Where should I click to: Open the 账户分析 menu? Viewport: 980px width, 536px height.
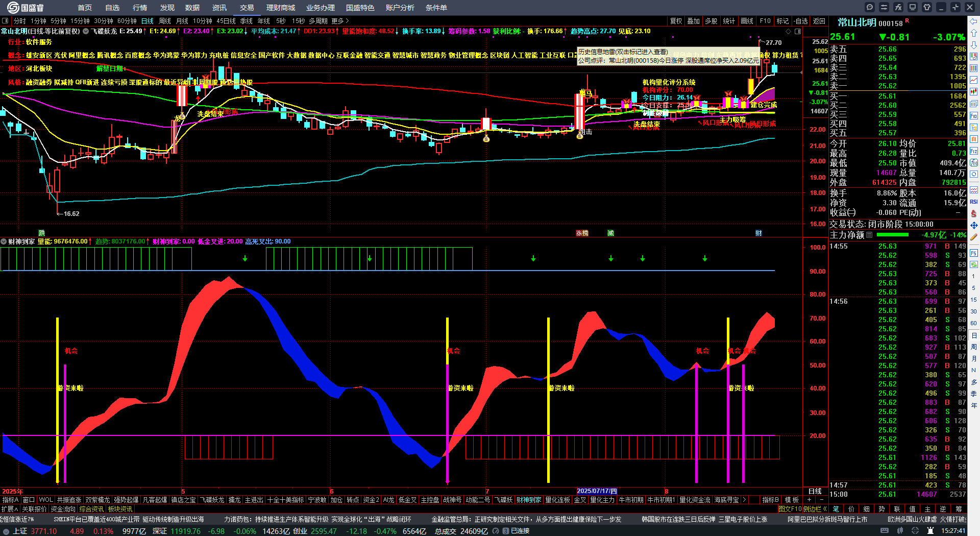pos(400,8)
